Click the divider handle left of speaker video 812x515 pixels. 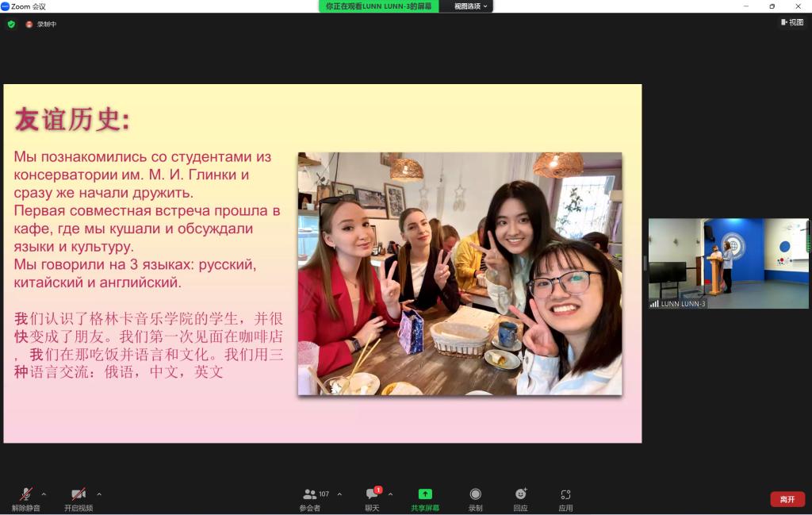644,263
